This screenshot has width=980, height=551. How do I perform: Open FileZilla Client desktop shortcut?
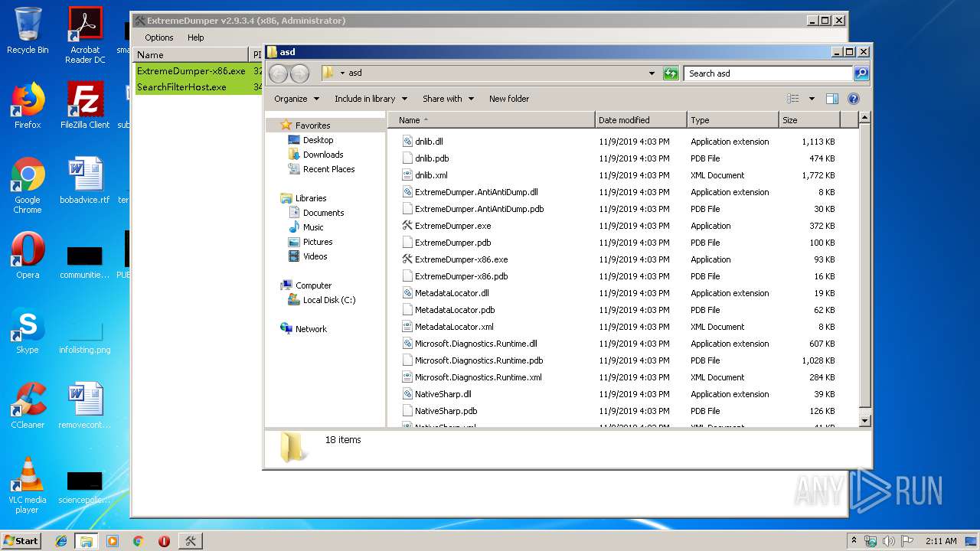pos(85,106)
